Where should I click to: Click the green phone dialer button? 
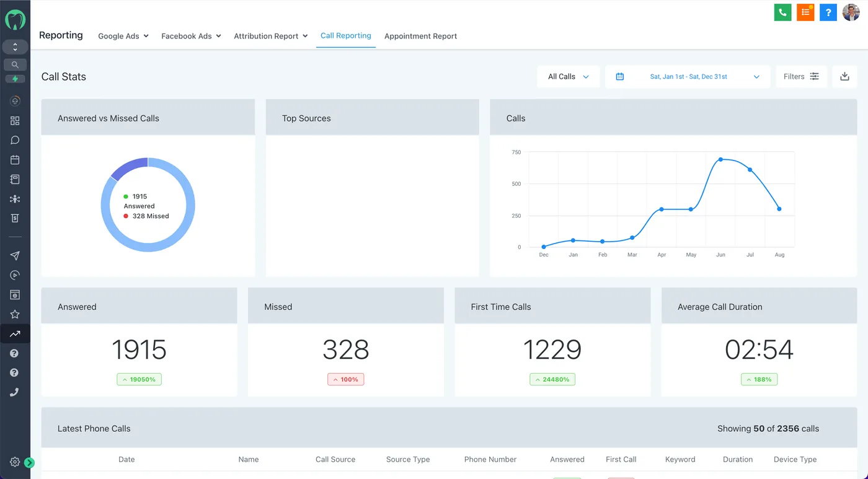coord(783,12)
